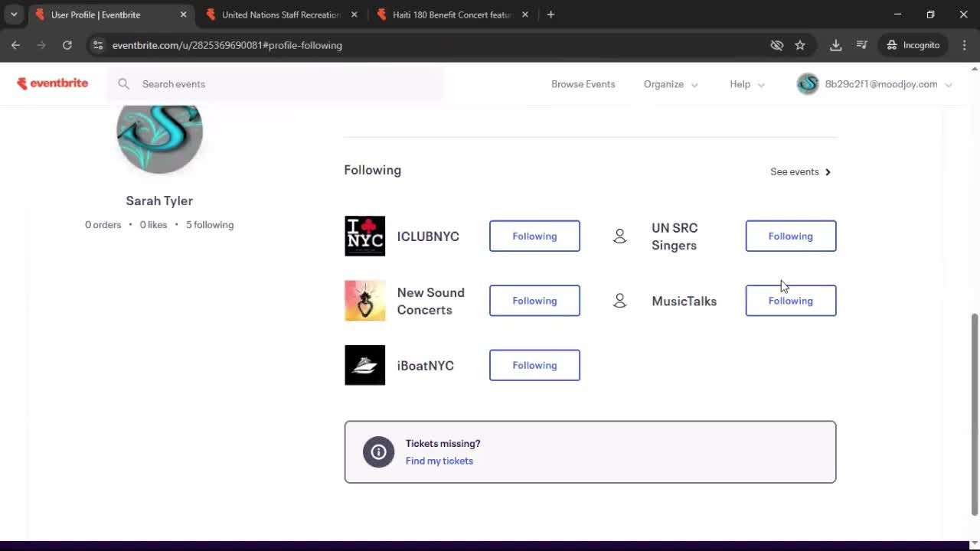
Task: Close the United Nations Staff Recreation tab
Action: pyautogui.click(x=354, y=15)
